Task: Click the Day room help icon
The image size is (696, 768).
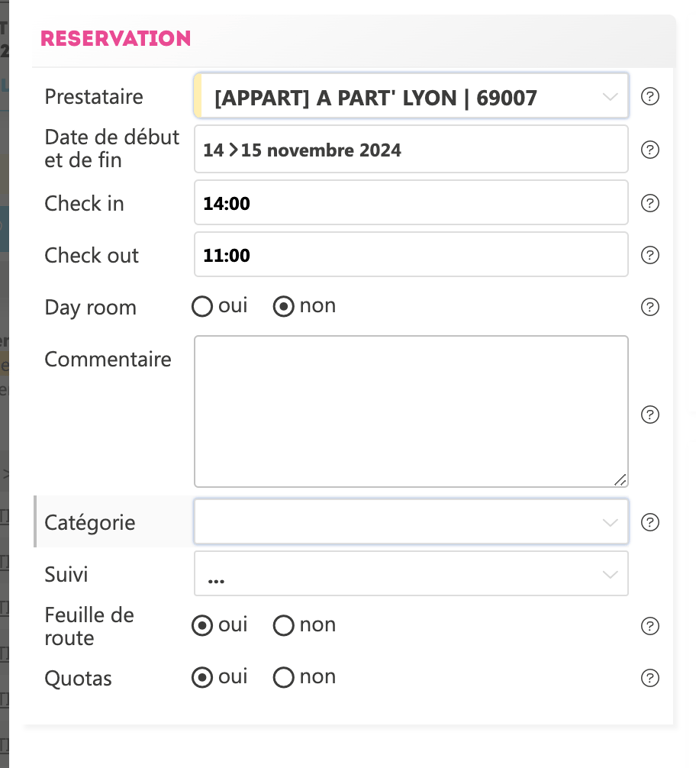Action: coord(650,307)
